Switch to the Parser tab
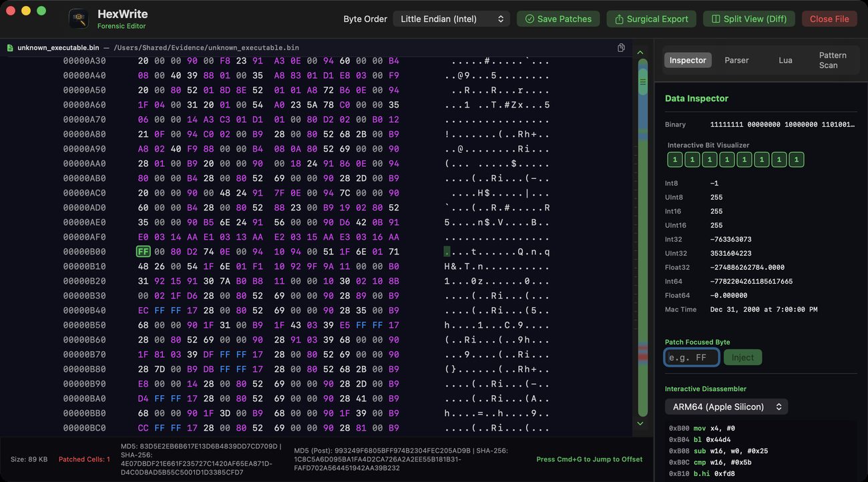The image size is (868, 482). point(736,60)
